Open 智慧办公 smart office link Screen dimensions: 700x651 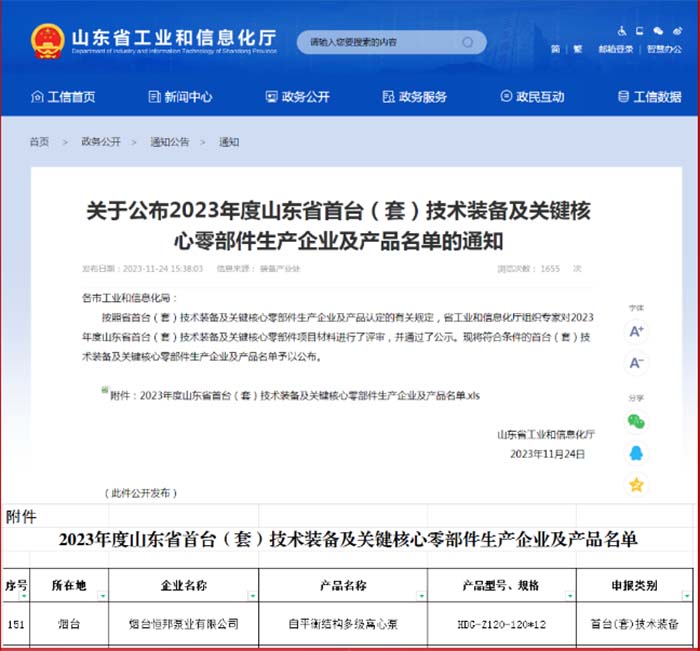click(664, 49)
